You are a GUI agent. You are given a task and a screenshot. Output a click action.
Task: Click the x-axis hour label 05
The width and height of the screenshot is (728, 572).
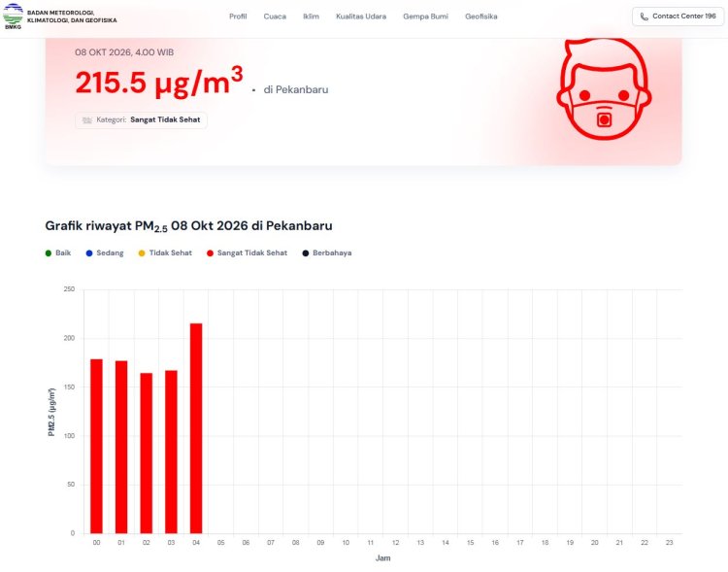(x=221, y=542)
